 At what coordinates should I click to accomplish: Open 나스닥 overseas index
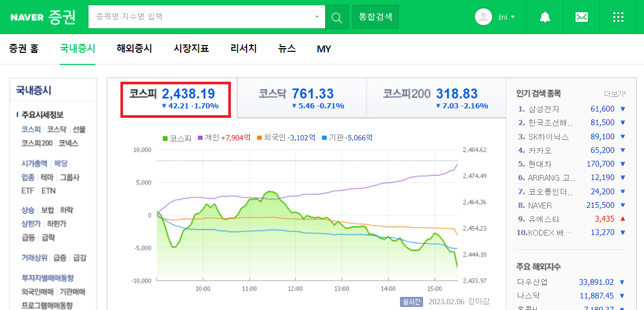pyautogui.click(x=529, y=295)
